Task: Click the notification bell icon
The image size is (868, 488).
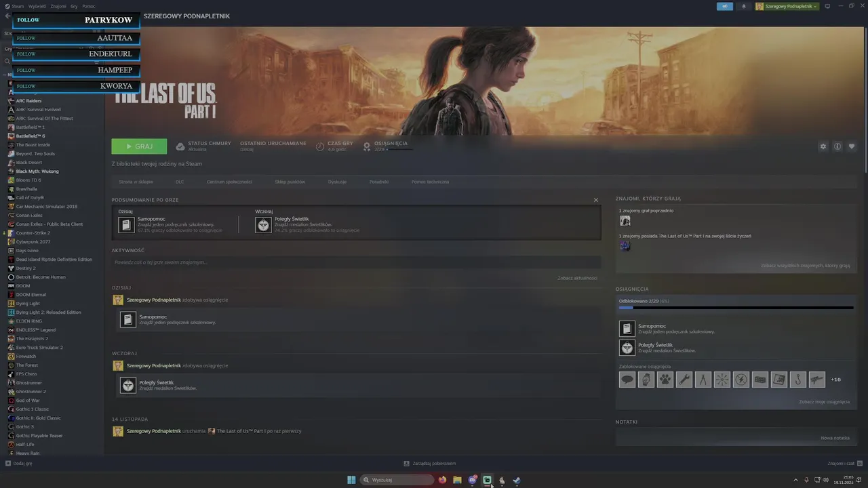Action: (x=744, y=6)
